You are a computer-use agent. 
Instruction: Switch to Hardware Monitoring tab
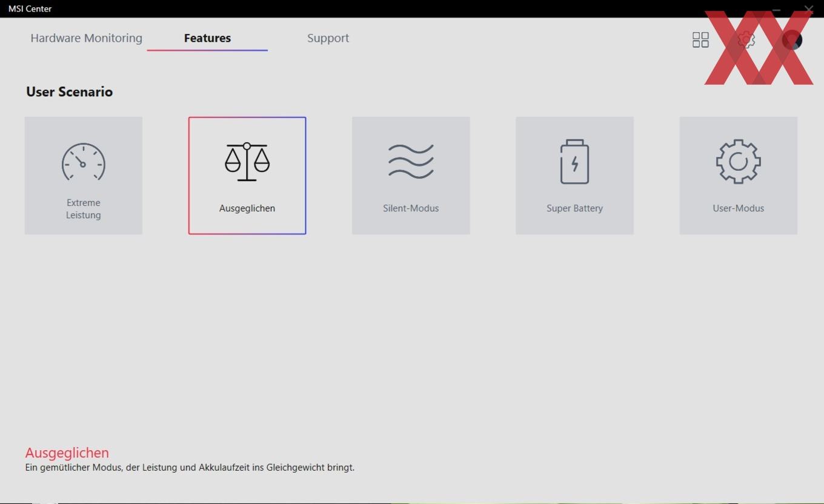[x=87, y=38]
